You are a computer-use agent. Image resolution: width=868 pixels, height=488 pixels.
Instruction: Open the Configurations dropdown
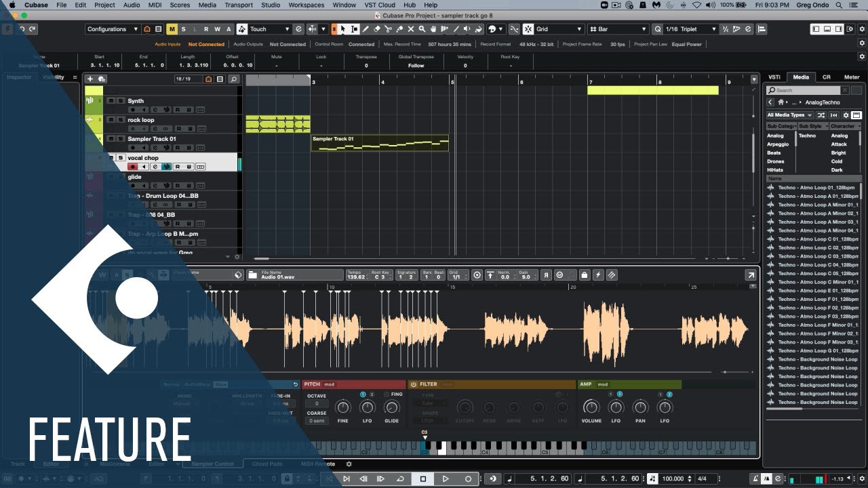tap(113, 29)
